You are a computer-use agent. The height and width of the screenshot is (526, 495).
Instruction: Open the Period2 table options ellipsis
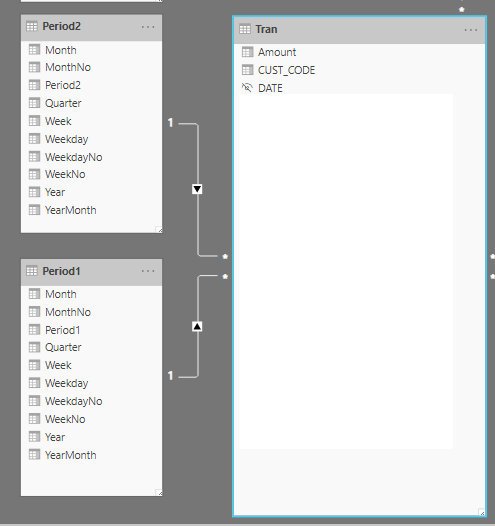148,27
